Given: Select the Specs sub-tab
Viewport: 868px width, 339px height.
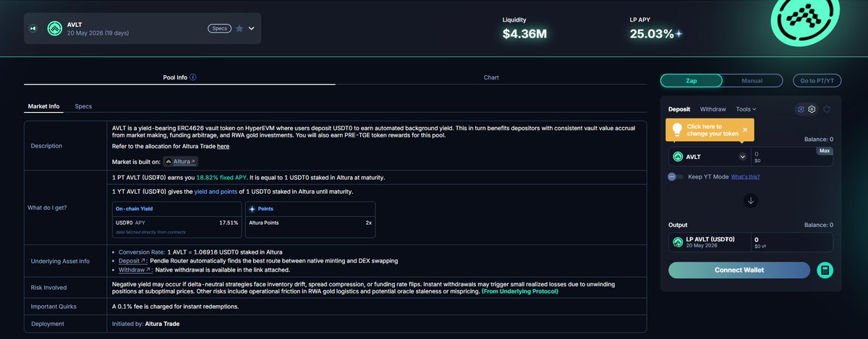Looking at the screenshot, I should pyautogui.click(x=83, y=106).
